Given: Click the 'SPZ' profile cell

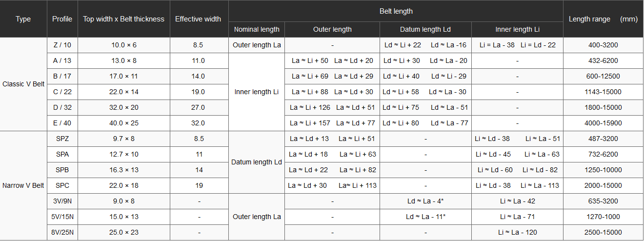Looking at the screenshot, I should click(62, 139).
